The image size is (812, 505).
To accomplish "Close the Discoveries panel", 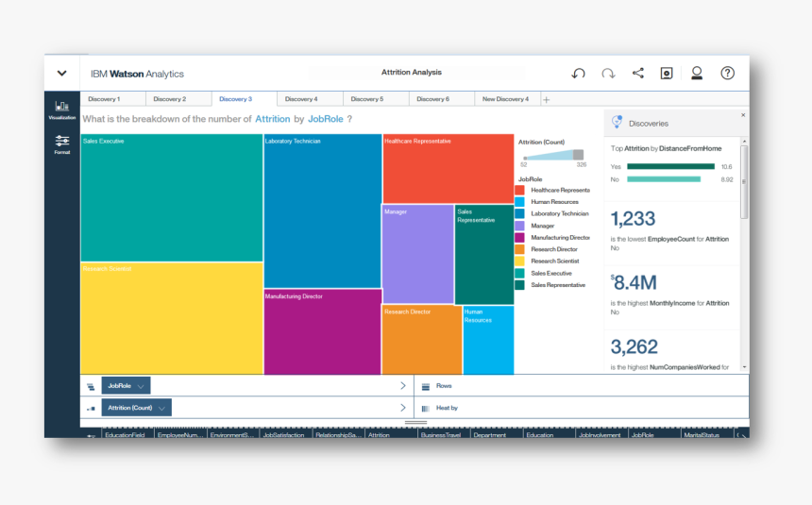I will point(742,115).
